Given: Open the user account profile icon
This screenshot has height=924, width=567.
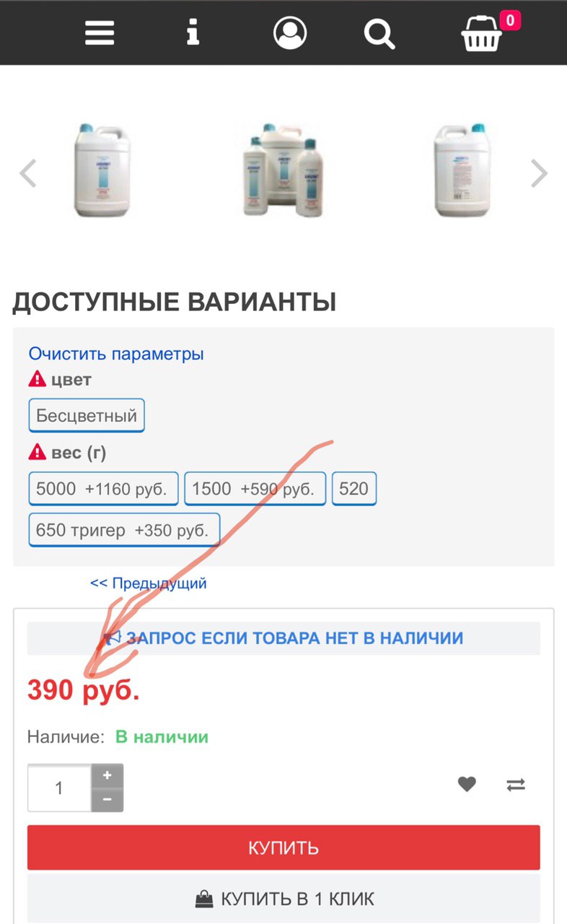Looking at the screenshot, I should point(290,32).
